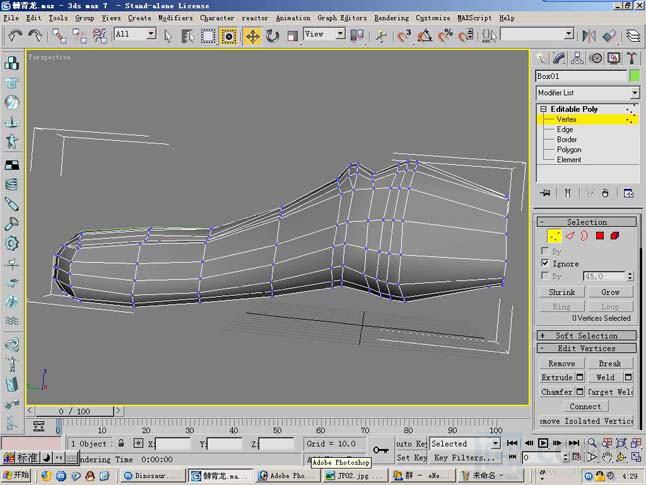Image resolution: width=646 pixels, height=485 pixels.
Task: Open the Weld settings box icon
Action: (628, 377)
